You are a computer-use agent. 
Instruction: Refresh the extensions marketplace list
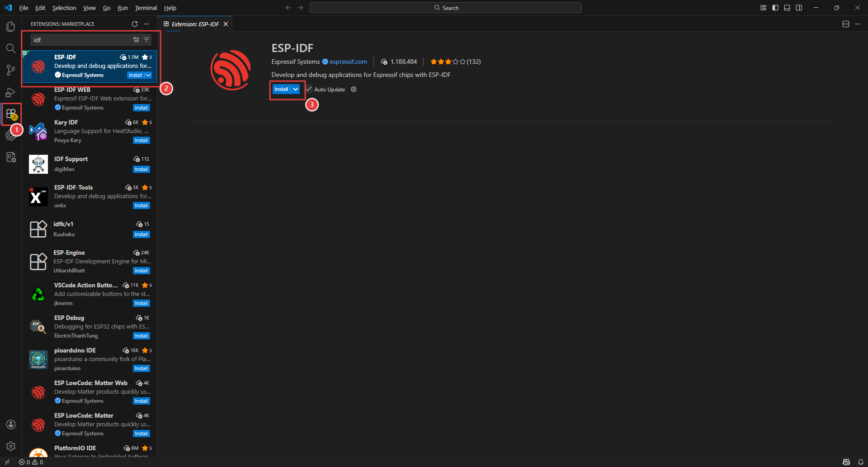tap(135, 24)
